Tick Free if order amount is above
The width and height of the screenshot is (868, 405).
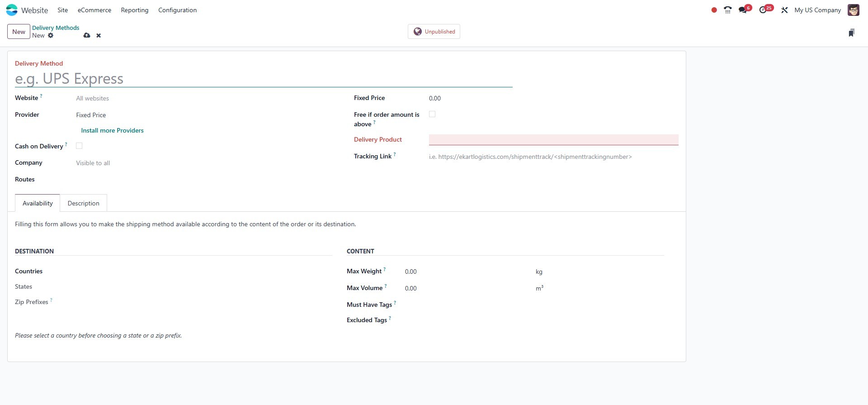coord(432,114)
